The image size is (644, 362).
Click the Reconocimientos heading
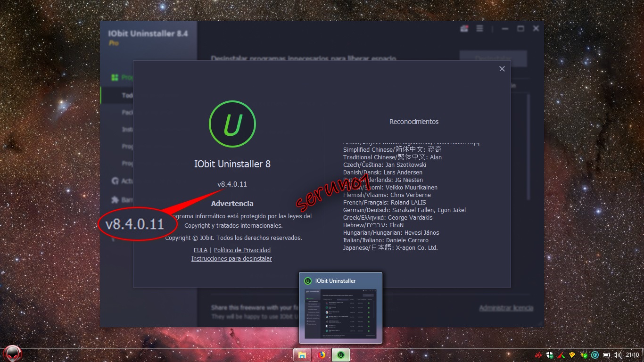tap(414, 122)
